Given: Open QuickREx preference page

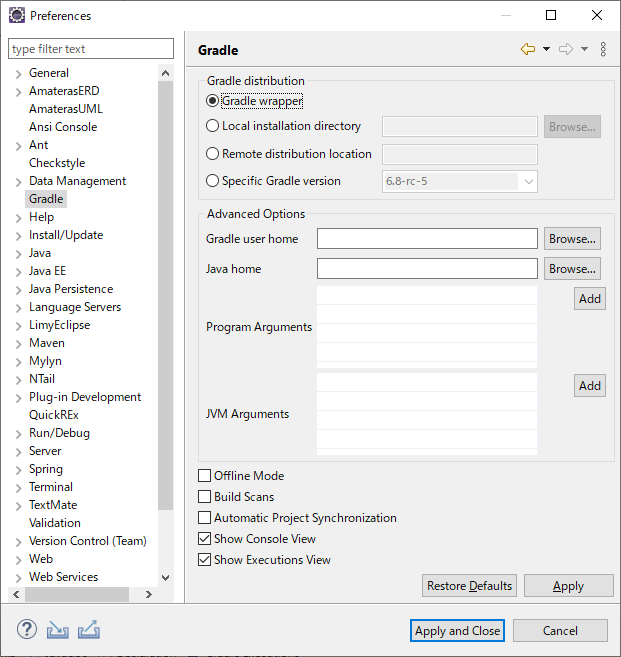Looking at the screenshot, I should (54, 415).
